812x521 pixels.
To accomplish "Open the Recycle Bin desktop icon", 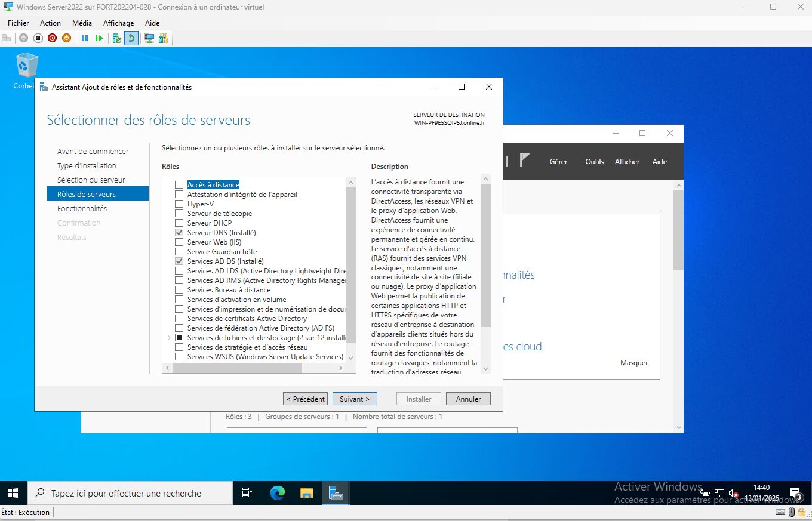I will (x=26, y=70).
